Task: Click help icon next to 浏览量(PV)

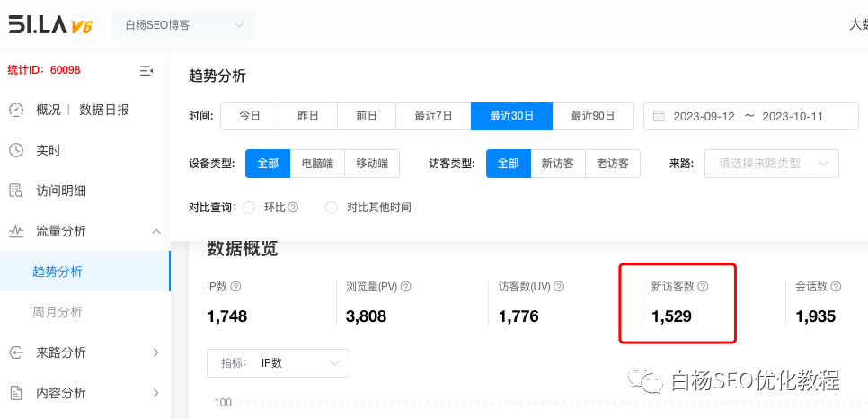Action: tap(406, 287)
